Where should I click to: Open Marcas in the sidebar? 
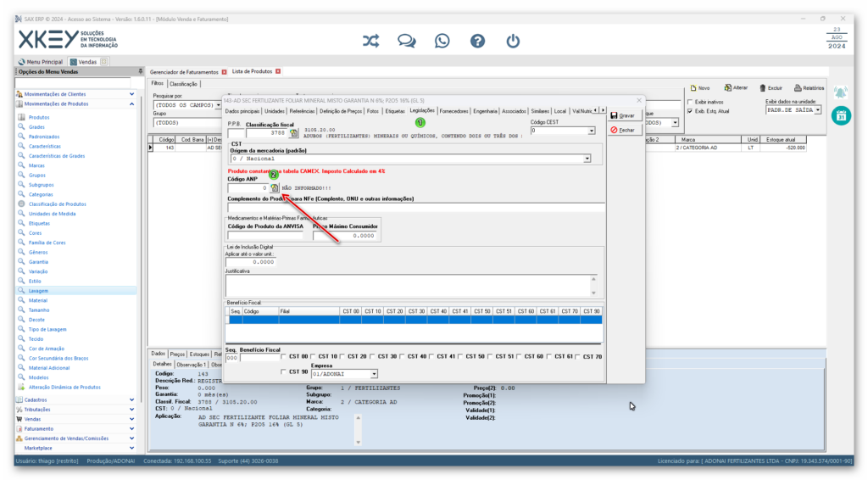36,165
